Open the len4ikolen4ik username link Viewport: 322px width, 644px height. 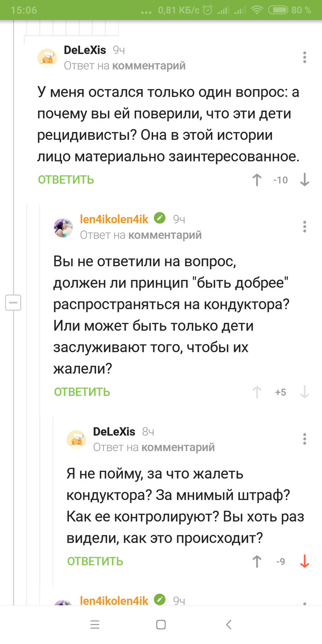click(x=114, y=219)
